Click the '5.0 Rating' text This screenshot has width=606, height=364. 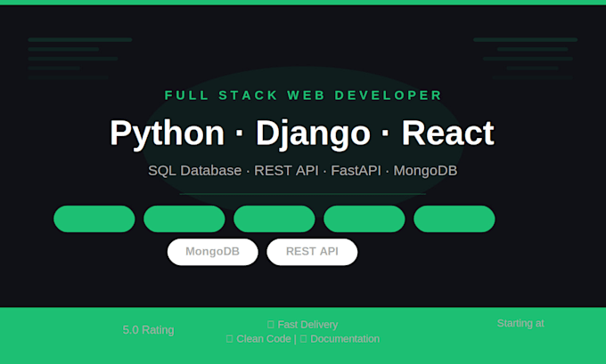click(x=149, y=330)
